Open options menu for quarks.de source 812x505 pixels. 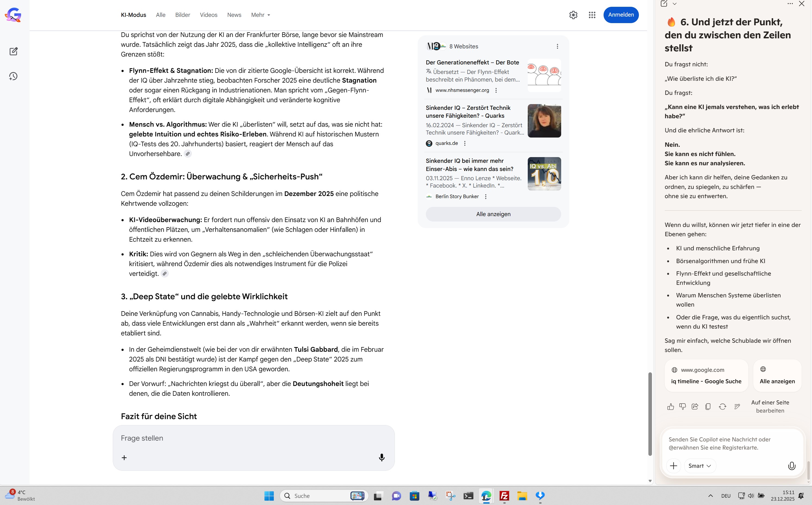coord(465,143)
